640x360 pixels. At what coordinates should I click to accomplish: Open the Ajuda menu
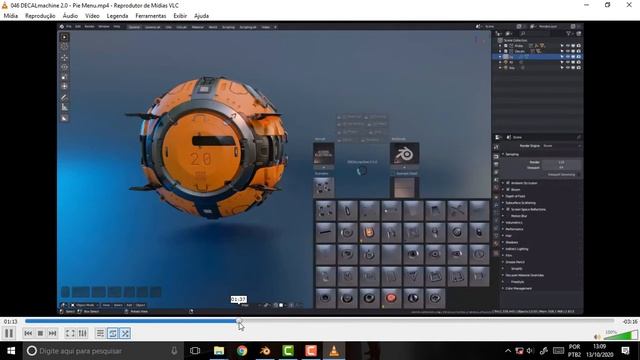coord(201,16)
